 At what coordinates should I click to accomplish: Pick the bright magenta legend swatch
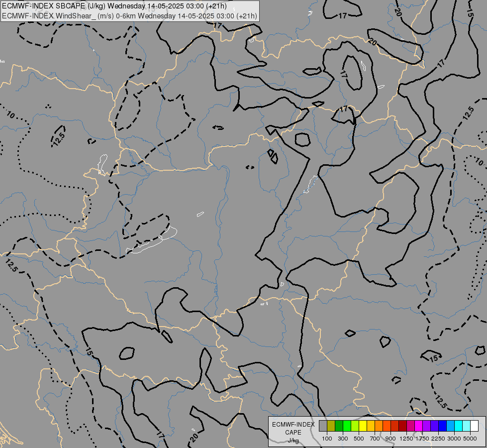[x=419, y=426]
